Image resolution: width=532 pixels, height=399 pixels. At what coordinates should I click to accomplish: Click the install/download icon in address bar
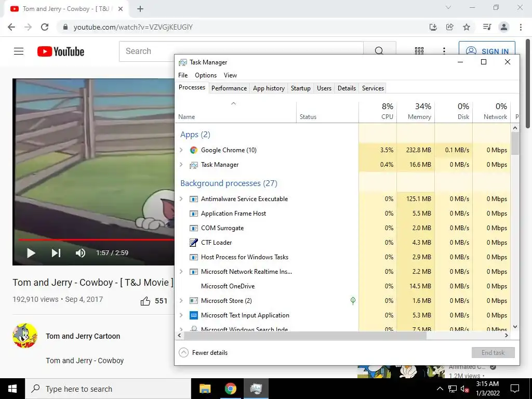[433, 27]
